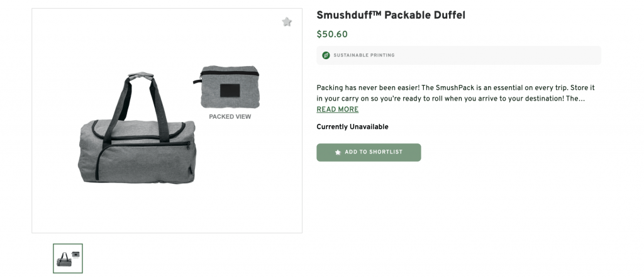Click the ellipsis ending the description

(582, 99)
